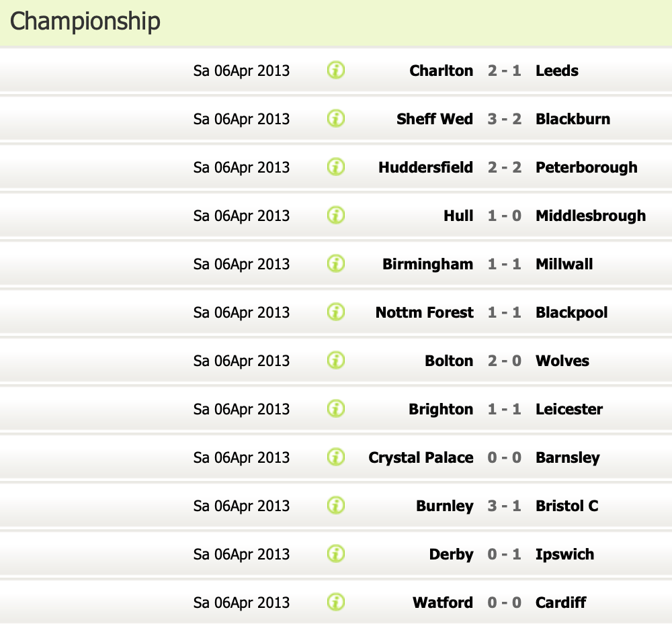Image resolution: width=672 pixels, height=626 pixels.
Task: Click info icon for Sheff Wed match
Action: [x=336, y=119]
